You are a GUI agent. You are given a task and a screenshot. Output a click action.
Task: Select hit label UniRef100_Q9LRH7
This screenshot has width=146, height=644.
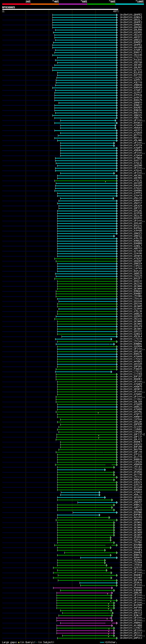pos(131,67)
